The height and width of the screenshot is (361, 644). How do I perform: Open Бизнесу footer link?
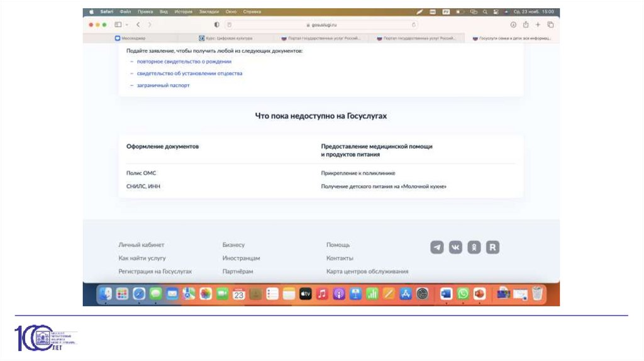click(x=233, y=245)
